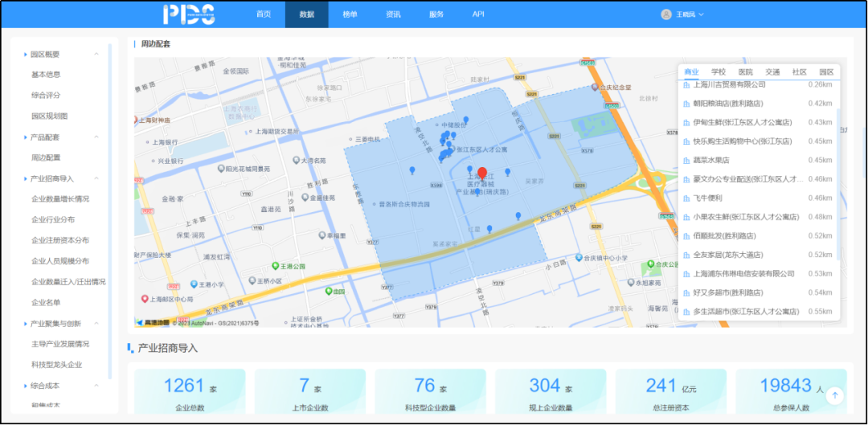The image size is (868, 425).
Task: Click building icon beside 飞牛便利
Action: [x=686, y=198]
